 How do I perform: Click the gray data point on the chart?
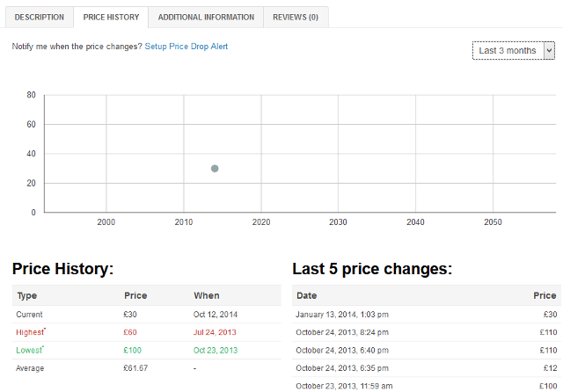click(215, 168)
